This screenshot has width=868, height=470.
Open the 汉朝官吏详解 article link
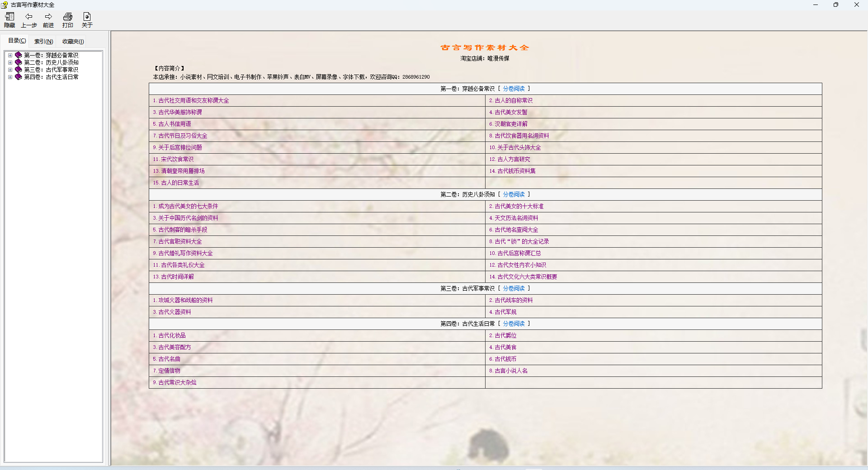(x=511, y=124)
